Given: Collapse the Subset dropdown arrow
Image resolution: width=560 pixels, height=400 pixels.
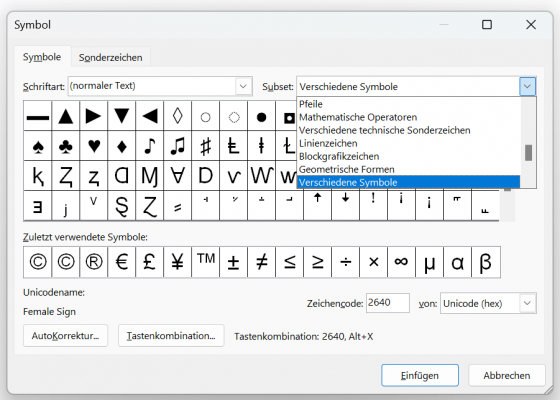Looking at the screenshot, I should click(527, 86).
